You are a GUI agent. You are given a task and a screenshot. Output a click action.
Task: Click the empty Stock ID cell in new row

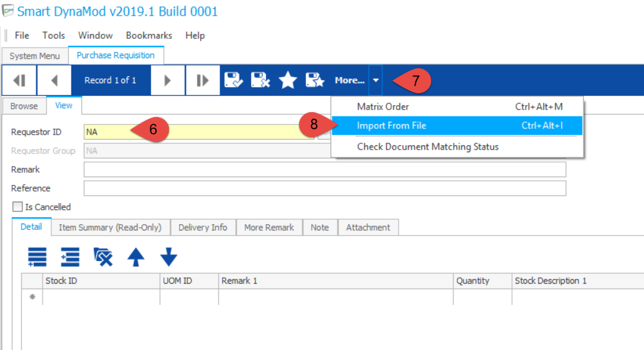[101, 297]
